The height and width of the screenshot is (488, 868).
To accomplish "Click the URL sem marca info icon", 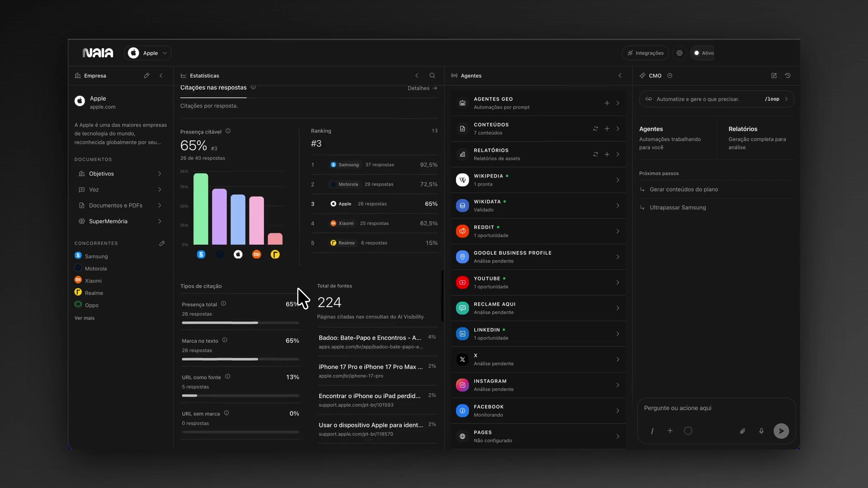I will [226, 413].
